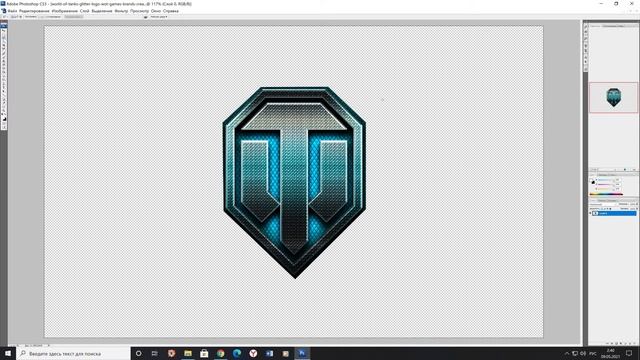Viewport: 640px width, 360px height.
Task: Click the foreground/background color swatches in toolbox
Action: [4, 118]
